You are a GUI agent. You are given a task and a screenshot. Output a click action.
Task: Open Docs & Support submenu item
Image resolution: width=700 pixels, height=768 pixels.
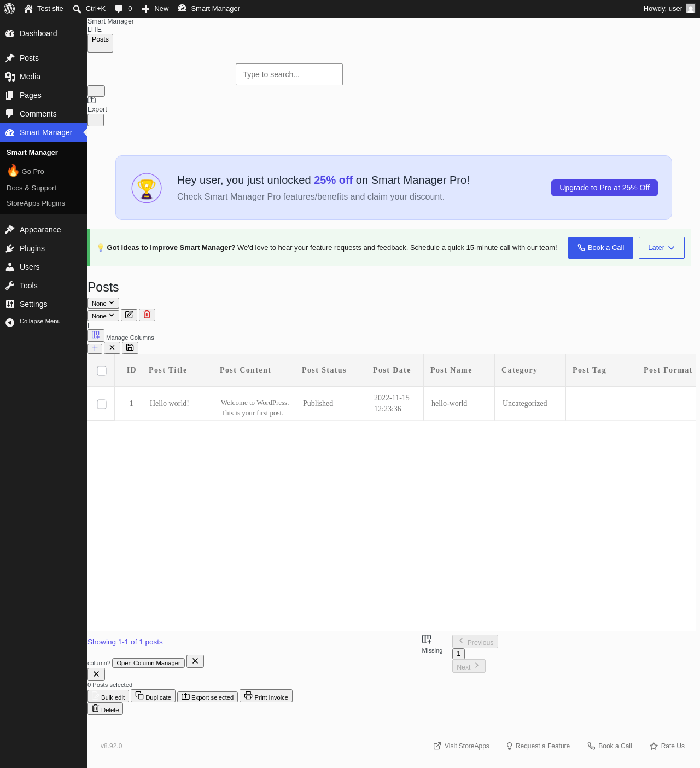31,188
